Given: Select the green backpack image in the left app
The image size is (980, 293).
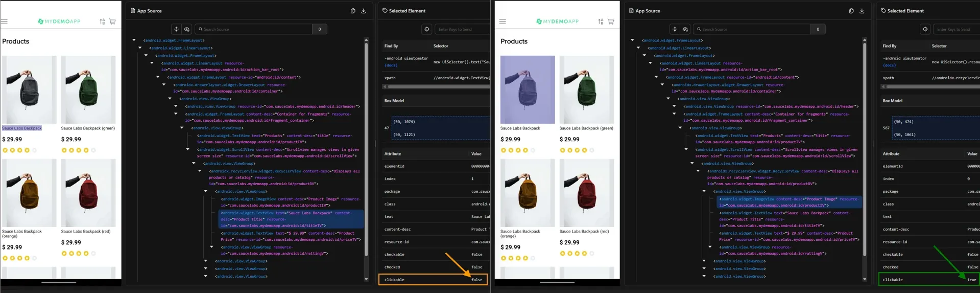Looking at the screenshot, I should point(88,89).
